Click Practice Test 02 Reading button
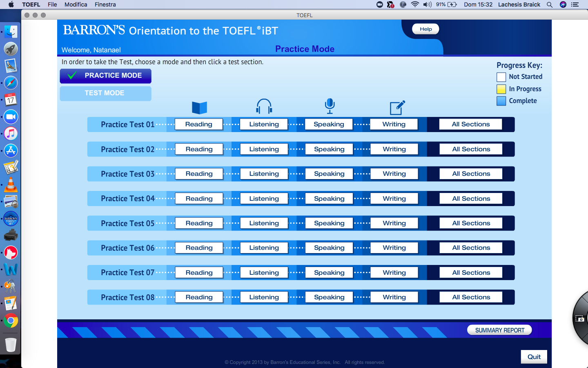The height and width of the screenshot is (368, 588). [x=199, y=149]
